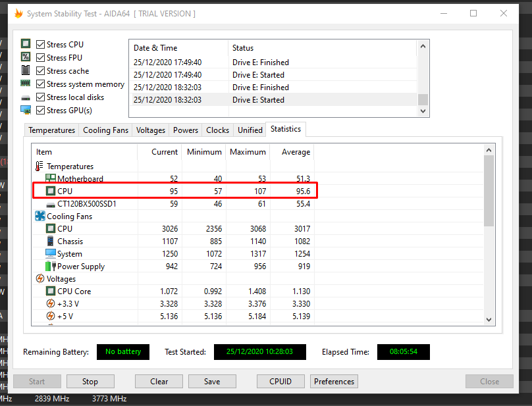Click the +5 V lightning icon

[x=51, y=316]
